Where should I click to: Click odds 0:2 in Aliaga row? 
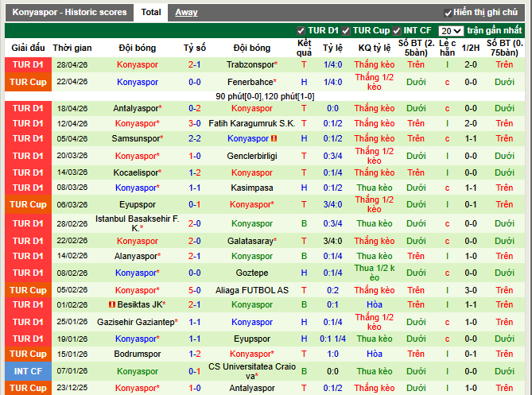332,290
